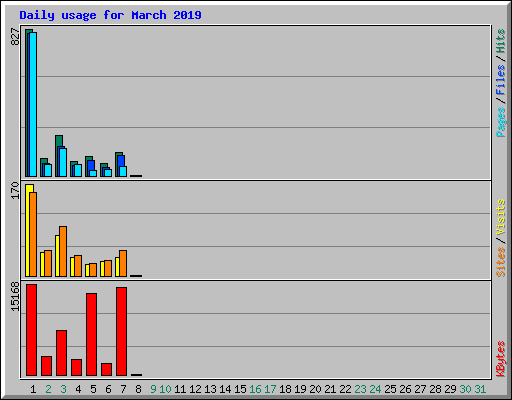
Task: Click the orange sites bar for day 2
Action: (x=48, y=263)
